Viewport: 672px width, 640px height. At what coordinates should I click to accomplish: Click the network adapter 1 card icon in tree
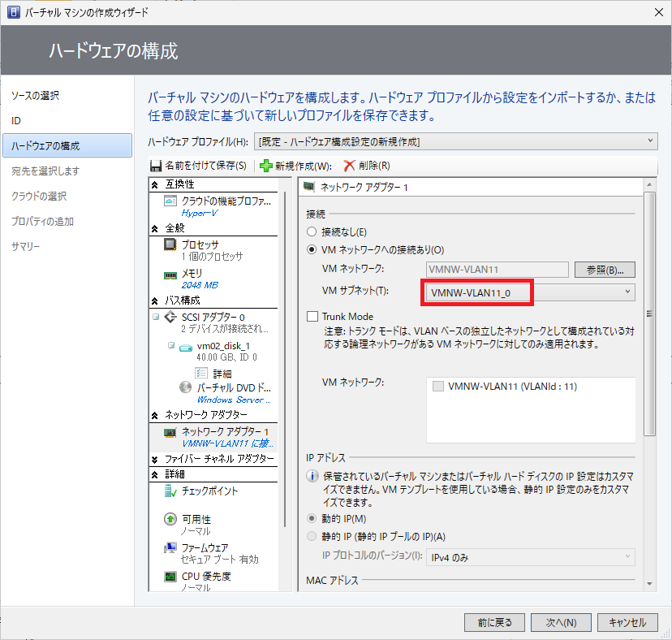pos(170,432)
